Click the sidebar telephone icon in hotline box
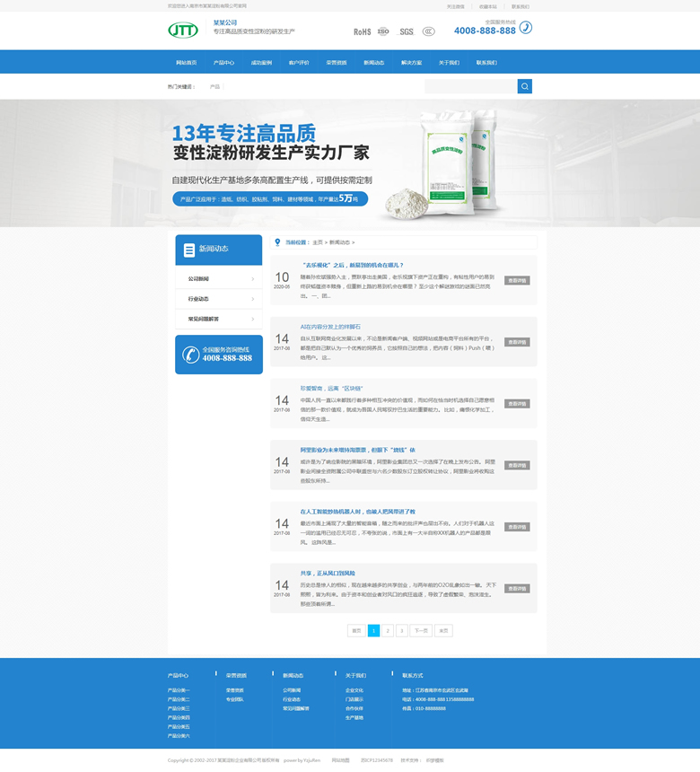Image resolution: width=700 pixels, height=772 pixels. click(188, 354)
